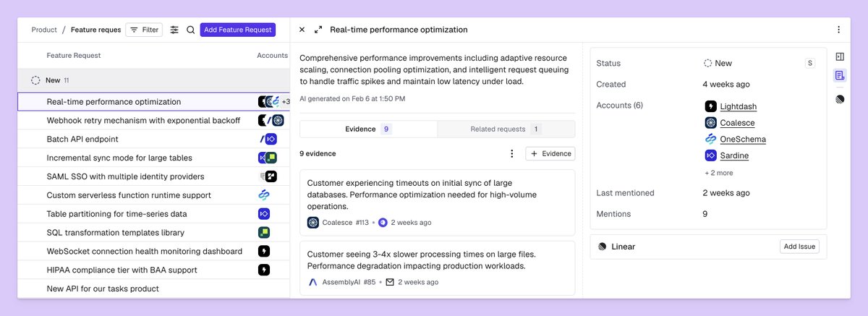Image resolution: width=868 pixels, height=316 pixels.
Task: Click account icon on SQL transformation templates row
Action: [264, 233]
